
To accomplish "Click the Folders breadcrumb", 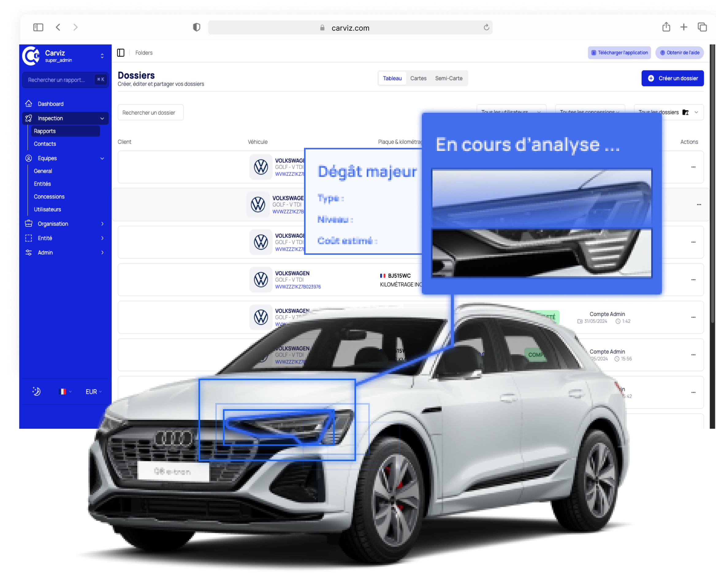I will (x=144, y=53).
